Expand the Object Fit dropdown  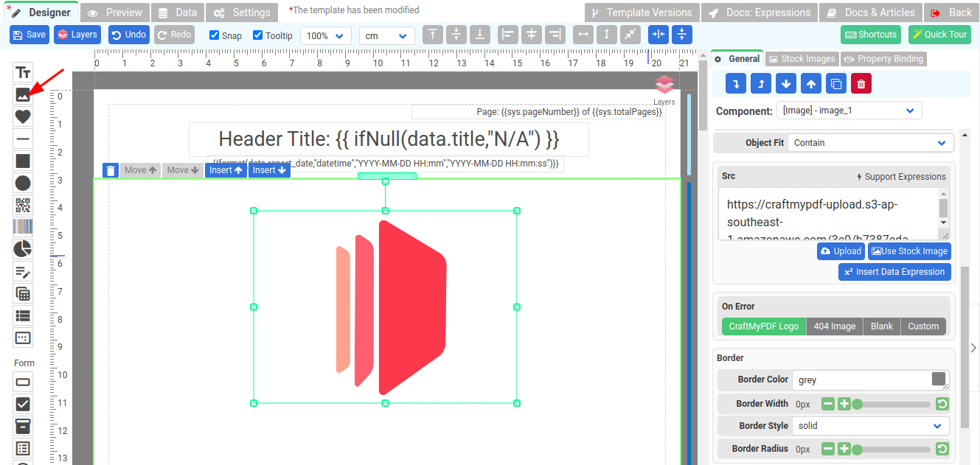coord(870,143)
